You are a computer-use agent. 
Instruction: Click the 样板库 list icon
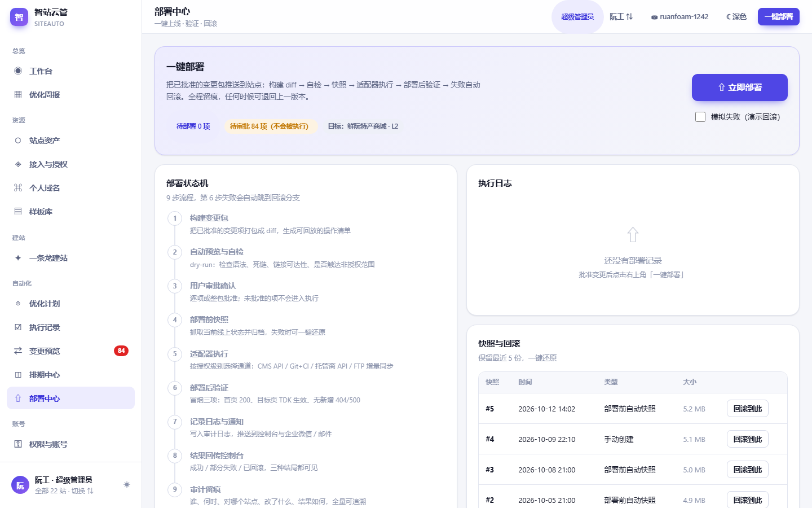click(18, 212)
